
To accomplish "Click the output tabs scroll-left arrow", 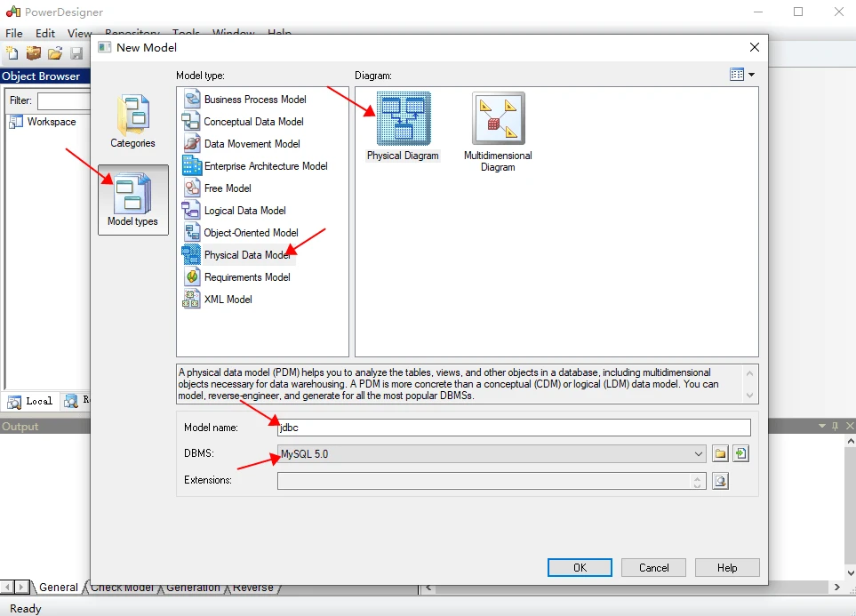I will tap(7, 587).
